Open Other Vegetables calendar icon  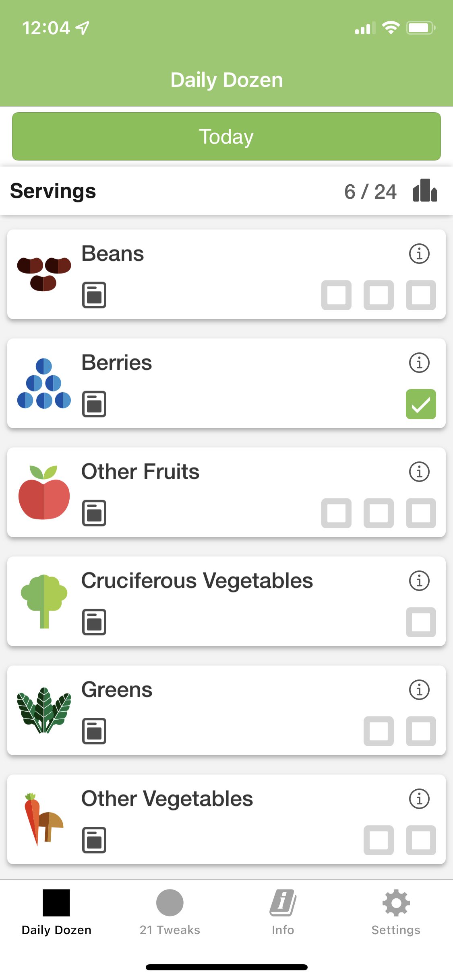94,840
